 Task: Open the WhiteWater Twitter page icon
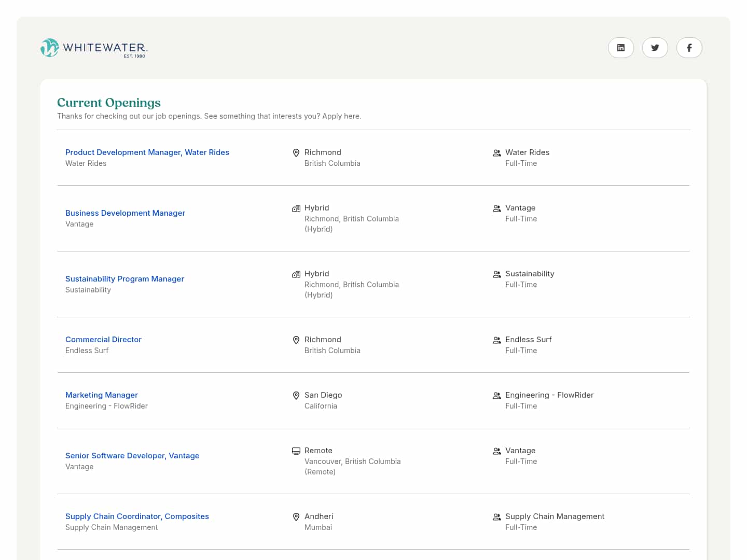click(655, 48)
